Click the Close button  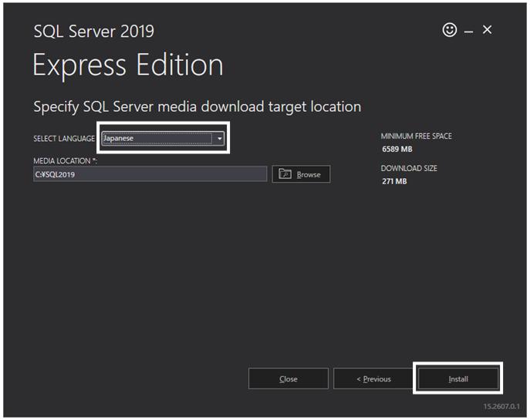[x=289, y=379]
